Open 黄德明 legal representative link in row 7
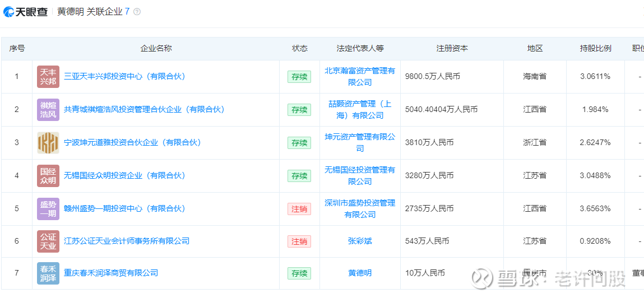This screenshot has height=298, width=644. click(x=360, y=273)
